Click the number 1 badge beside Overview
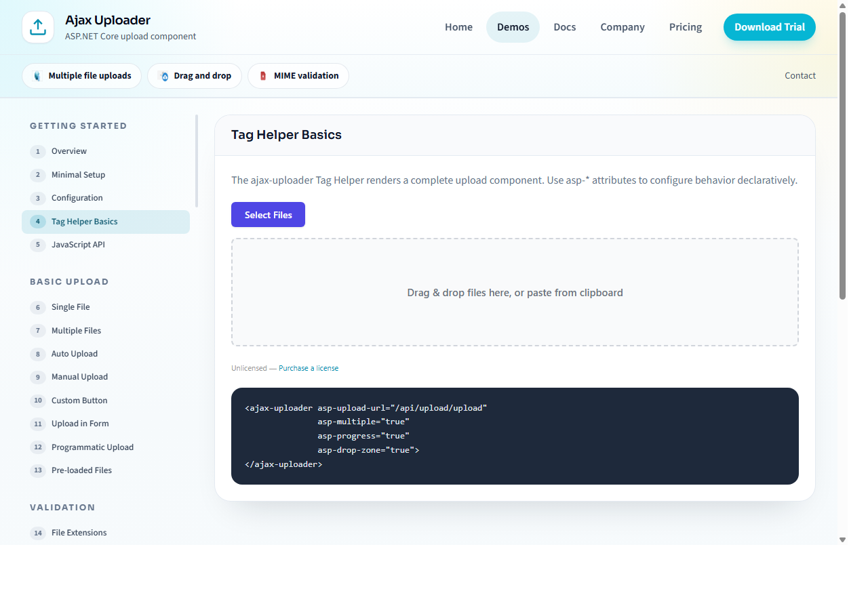The image size is (868, 610). pos(38,151)
